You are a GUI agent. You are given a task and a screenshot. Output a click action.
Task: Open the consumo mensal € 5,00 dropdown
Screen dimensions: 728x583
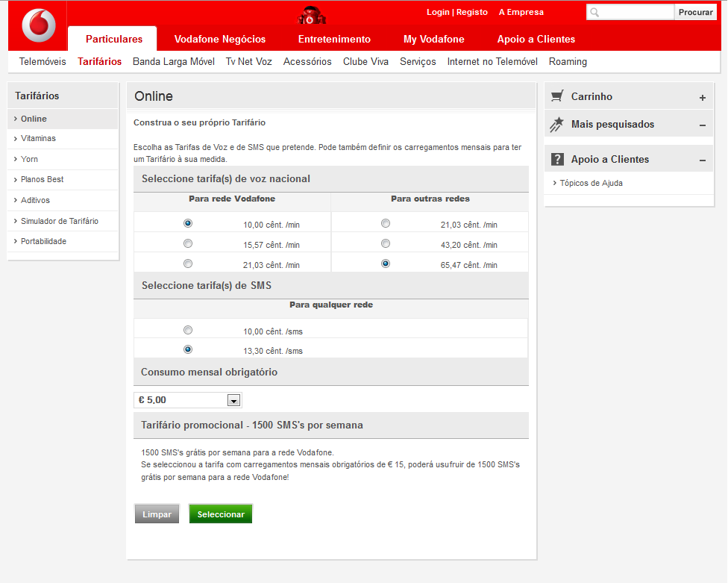point(233,399)
